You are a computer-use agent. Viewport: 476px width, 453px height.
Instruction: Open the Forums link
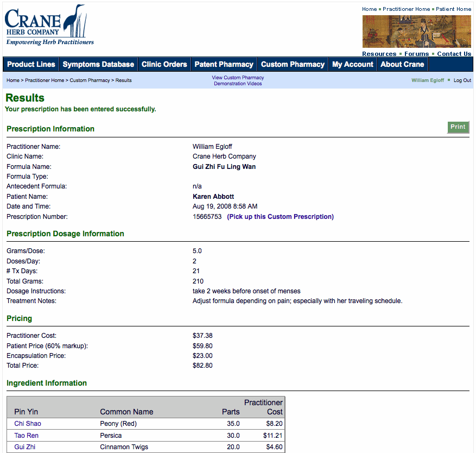pyautogui.click(x=416, y=54)
